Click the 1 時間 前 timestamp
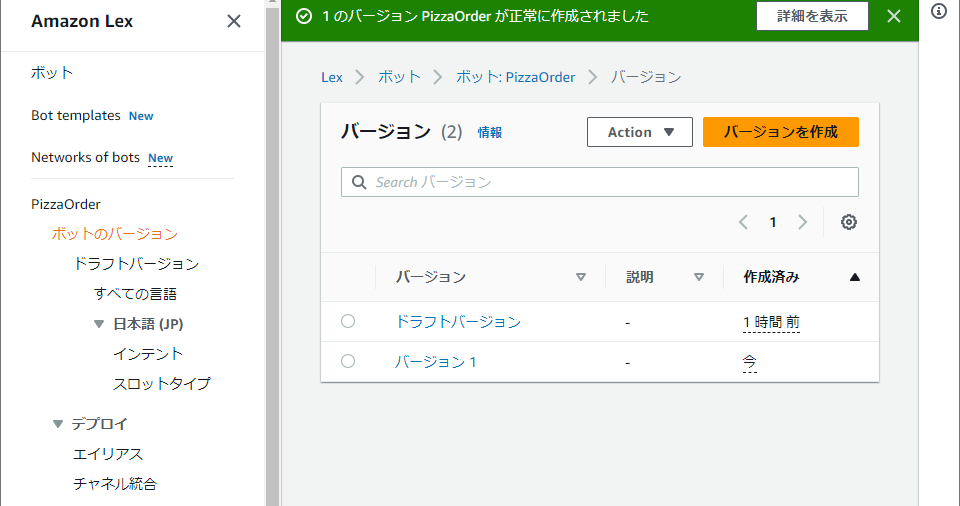The image size is (960, 506). pyautogui.click(x=771, y=322)
